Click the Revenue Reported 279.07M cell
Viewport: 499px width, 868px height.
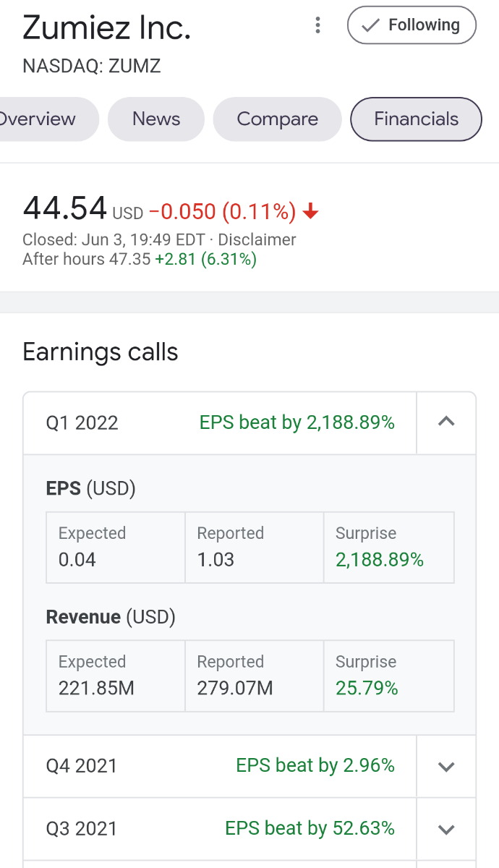pos(254,676)
